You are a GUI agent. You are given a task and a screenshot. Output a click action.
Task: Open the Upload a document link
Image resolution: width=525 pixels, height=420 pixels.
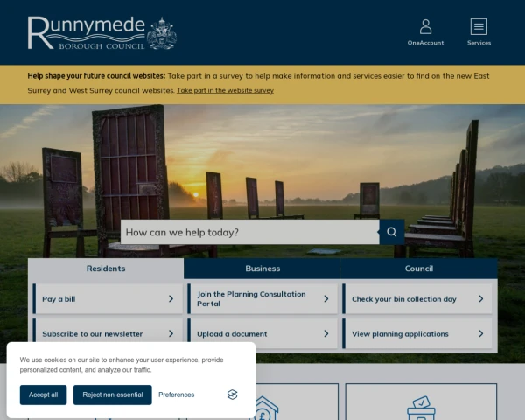pyautogui.click(x=262, y=333)
